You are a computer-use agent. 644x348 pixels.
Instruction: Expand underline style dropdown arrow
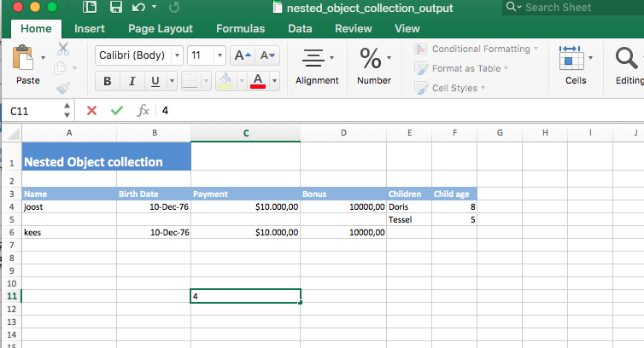point(172,81)
